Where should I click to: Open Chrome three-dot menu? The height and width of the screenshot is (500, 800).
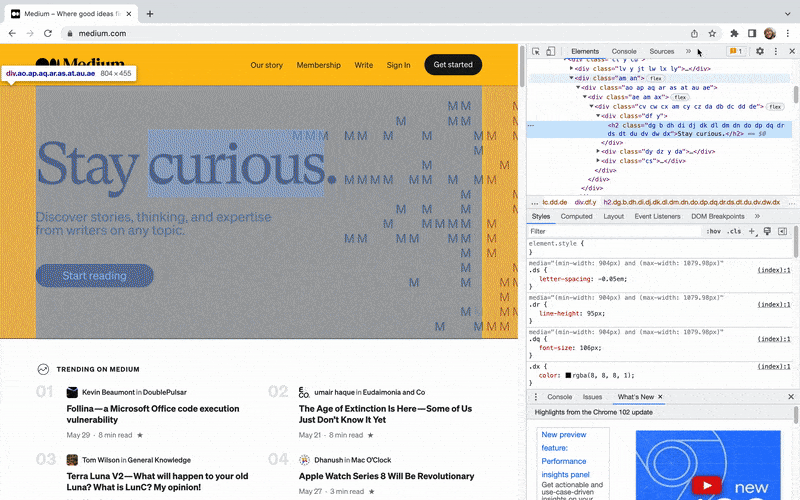[x=788, y=34]
